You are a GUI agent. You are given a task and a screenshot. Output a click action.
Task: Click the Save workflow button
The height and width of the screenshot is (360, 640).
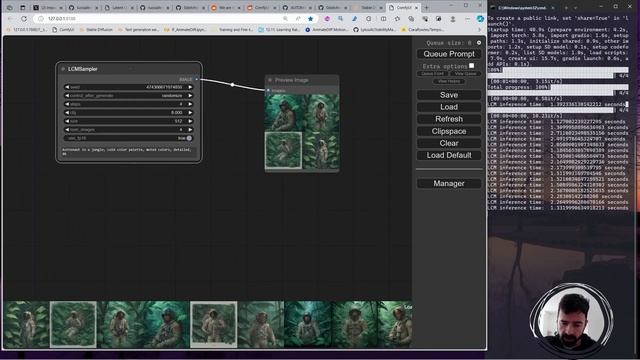tap(449, 95)
